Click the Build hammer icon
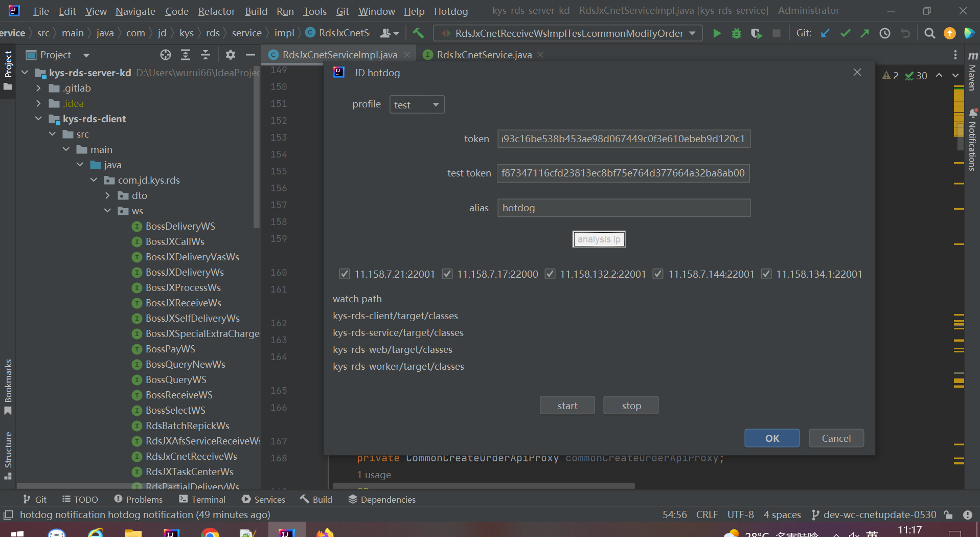980x537 pixels. click(418, 33)
